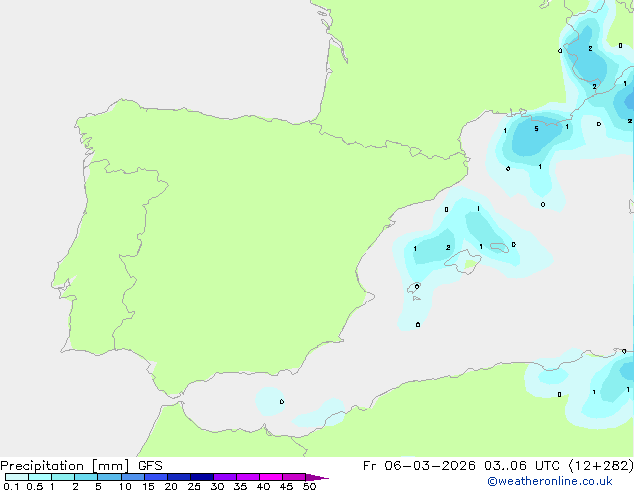Click the '50' legend scale label
Screen dimensions: 634x490
pyautogui.click(x=309, y=486)
